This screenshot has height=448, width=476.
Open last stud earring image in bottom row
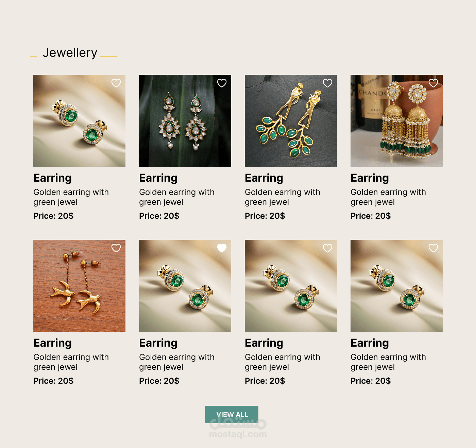(396, 286)
